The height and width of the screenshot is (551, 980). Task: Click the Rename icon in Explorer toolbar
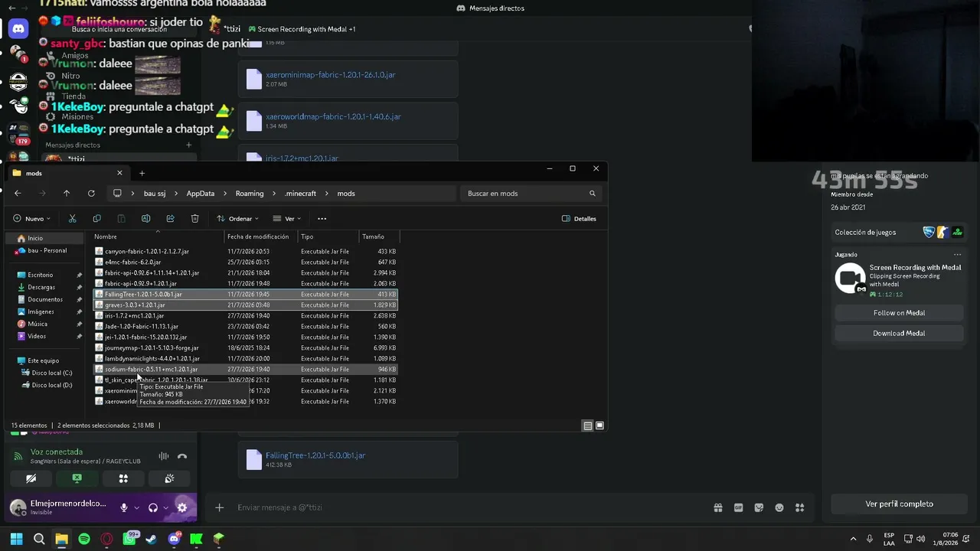pyautogui.click(x=145, y=218)
